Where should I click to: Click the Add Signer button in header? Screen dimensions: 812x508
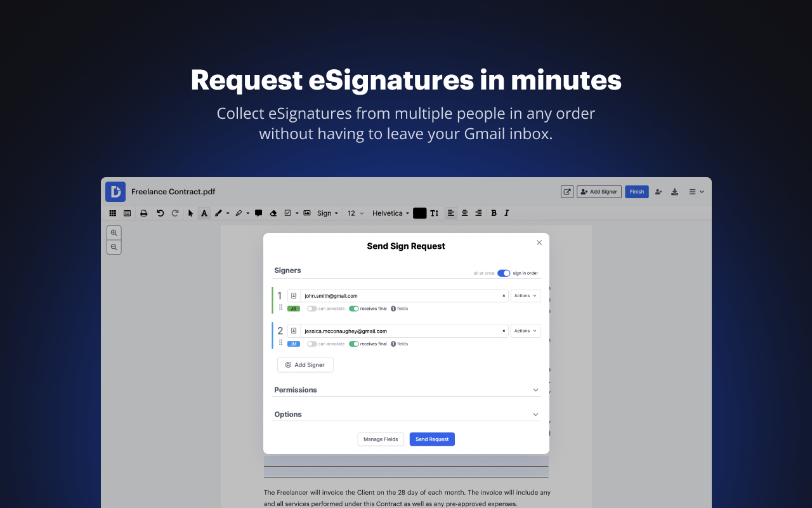tap(599, 192)
